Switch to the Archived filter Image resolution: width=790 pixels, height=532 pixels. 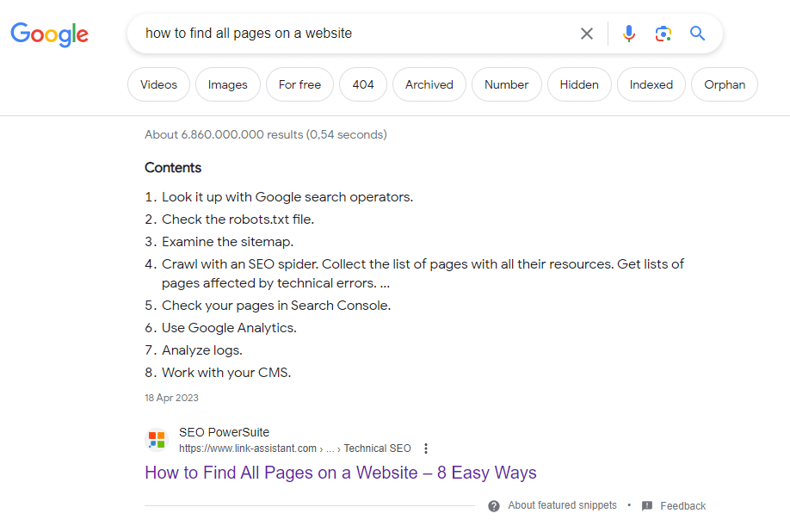429,84
